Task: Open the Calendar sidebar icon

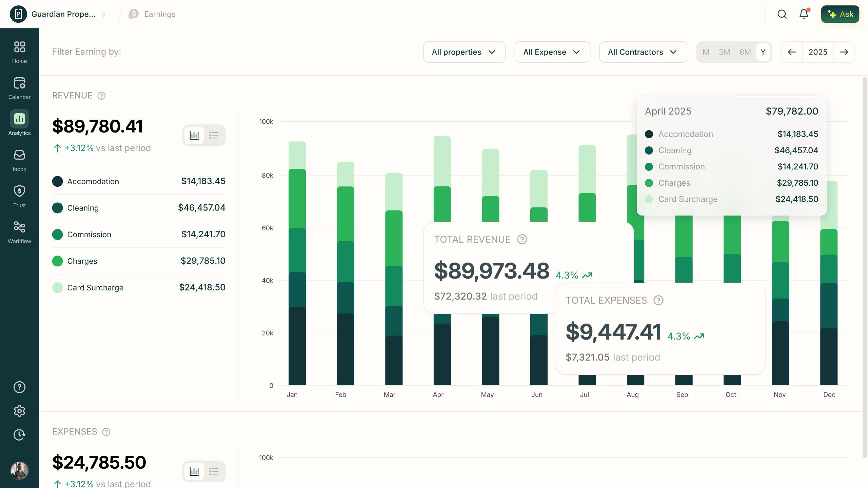Action: (x=19, y=88)
